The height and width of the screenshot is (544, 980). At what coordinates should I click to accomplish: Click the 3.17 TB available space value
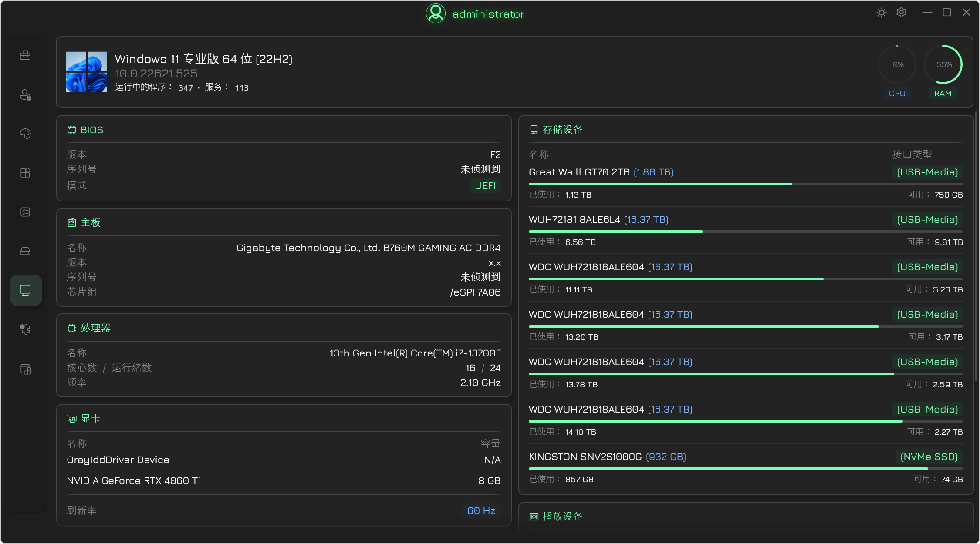coord(949,337)
